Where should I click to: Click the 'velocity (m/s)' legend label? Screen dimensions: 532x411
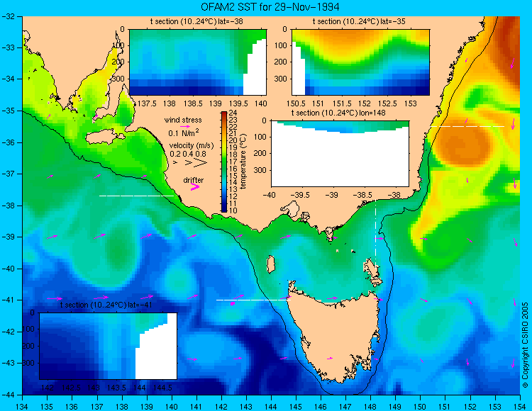pyautogui.click(x=192, y=146)
